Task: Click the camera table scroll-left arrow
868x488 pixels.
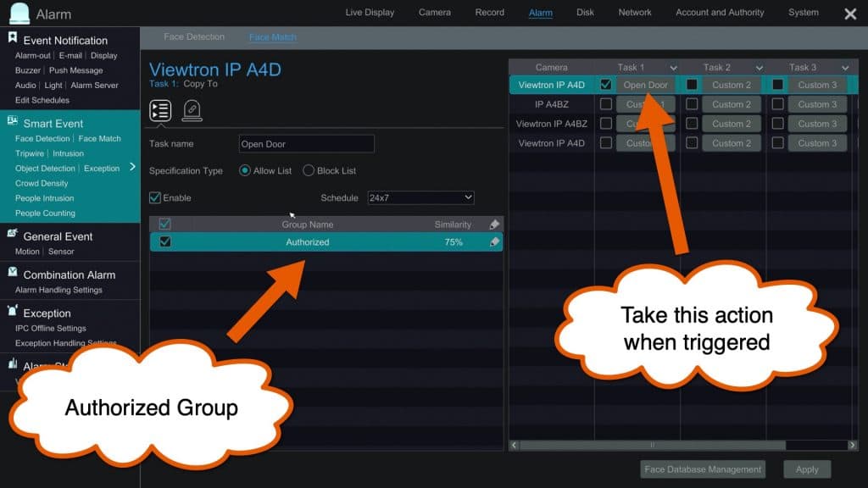Action: coord(515,445)
